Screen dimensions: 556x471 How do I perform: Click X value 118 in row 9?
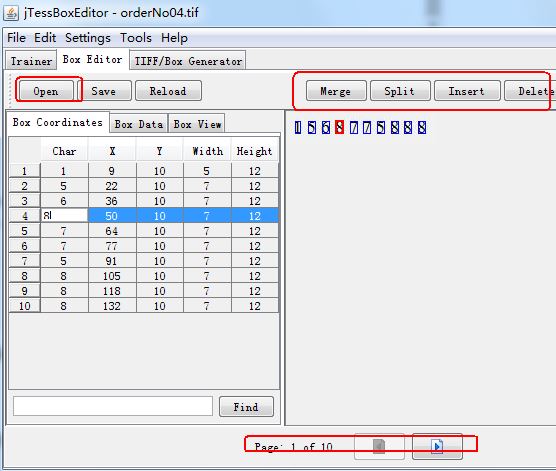tap(112, 290)
